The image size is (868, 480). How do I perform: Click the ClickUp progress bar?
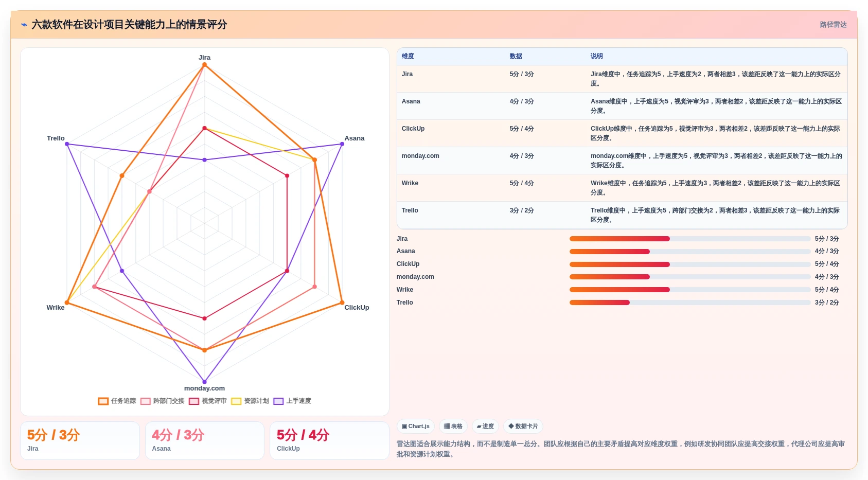[690, 264]
